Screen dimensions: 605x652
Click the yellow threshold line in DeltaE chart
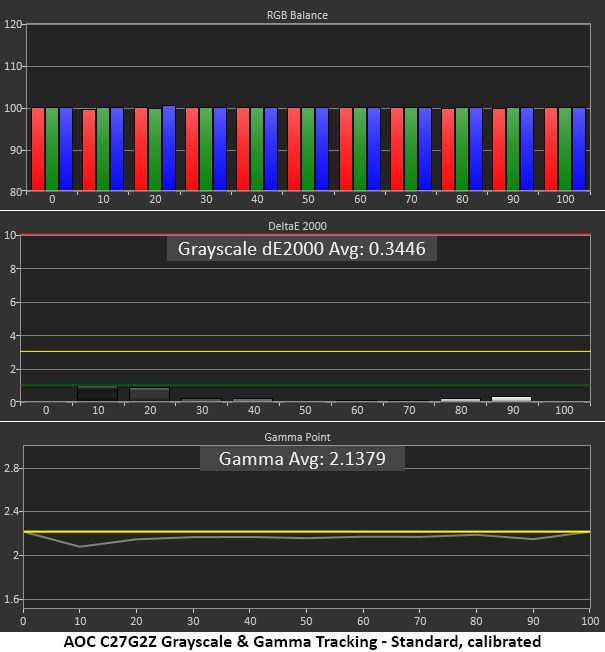pyautogui.click(x=306, y=351)
